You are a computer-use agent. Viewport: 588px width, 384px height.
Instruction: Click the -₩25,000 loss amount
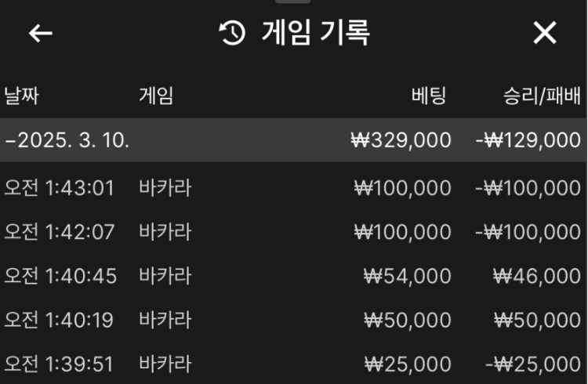[532, 364]
